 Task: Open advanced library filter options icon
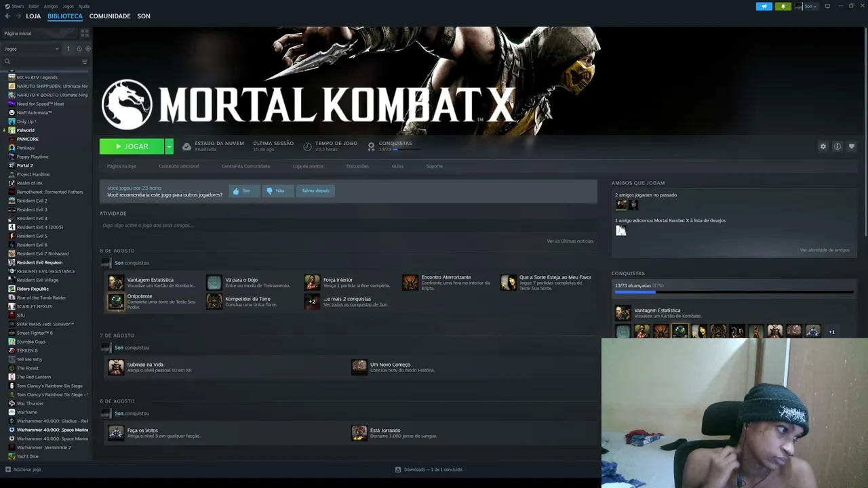tap(85, 62)
